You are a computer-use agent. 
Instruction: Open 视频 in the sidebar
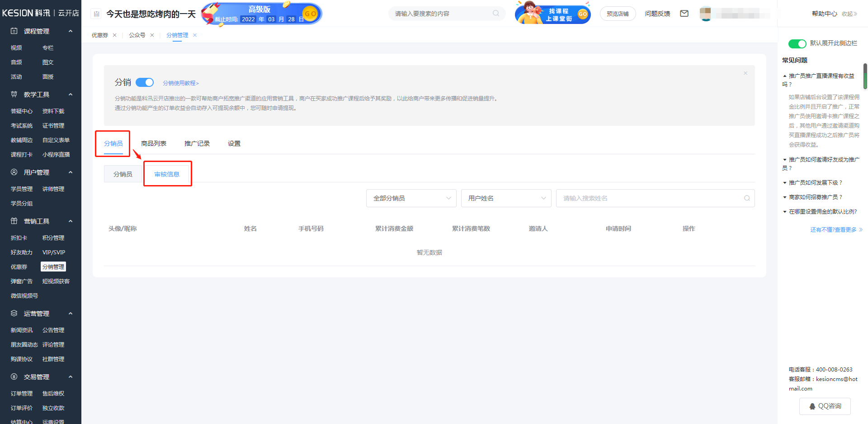pyautogui.click(x=16, y=48)
